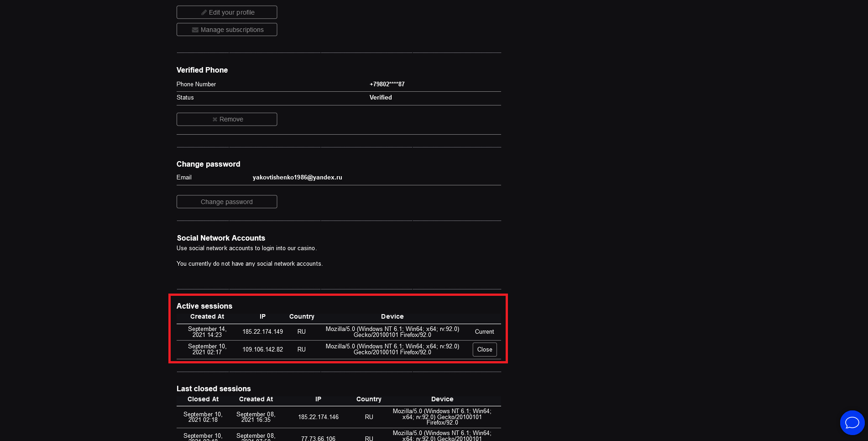Click Created At header in Active sessions
Image resolution: width=868 pixels, height=441 pixels.
(x=207, y=317)
